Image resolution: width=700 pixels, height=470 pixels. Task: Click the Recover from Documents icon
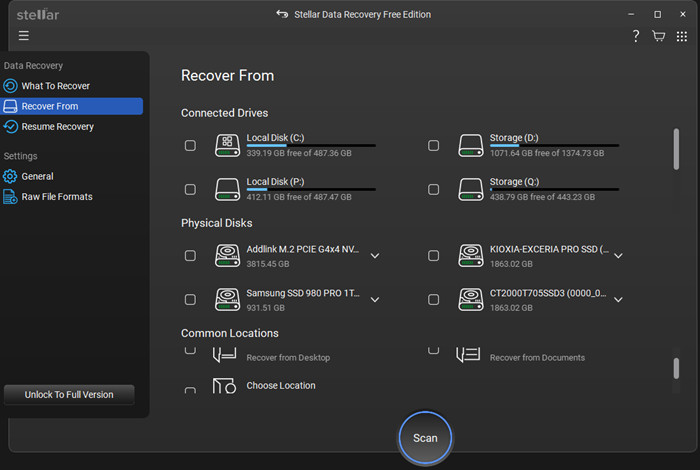point(468,355)
